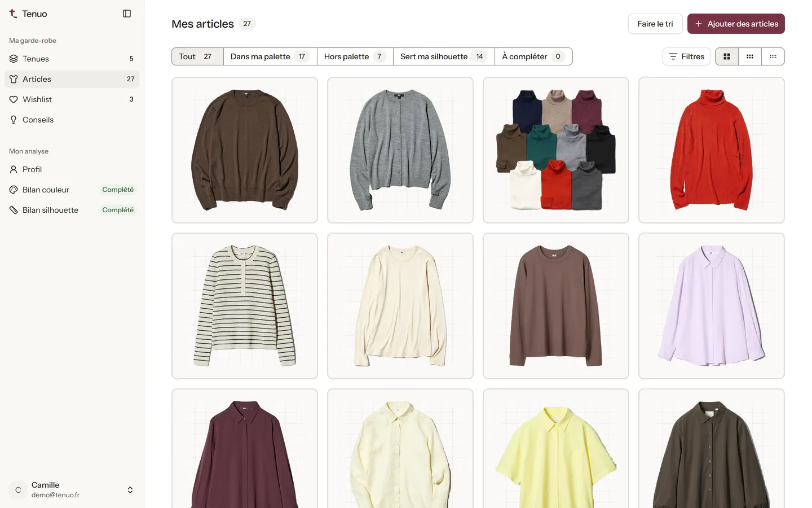Open the striped henley sweater card

click(x=245, y=306)
